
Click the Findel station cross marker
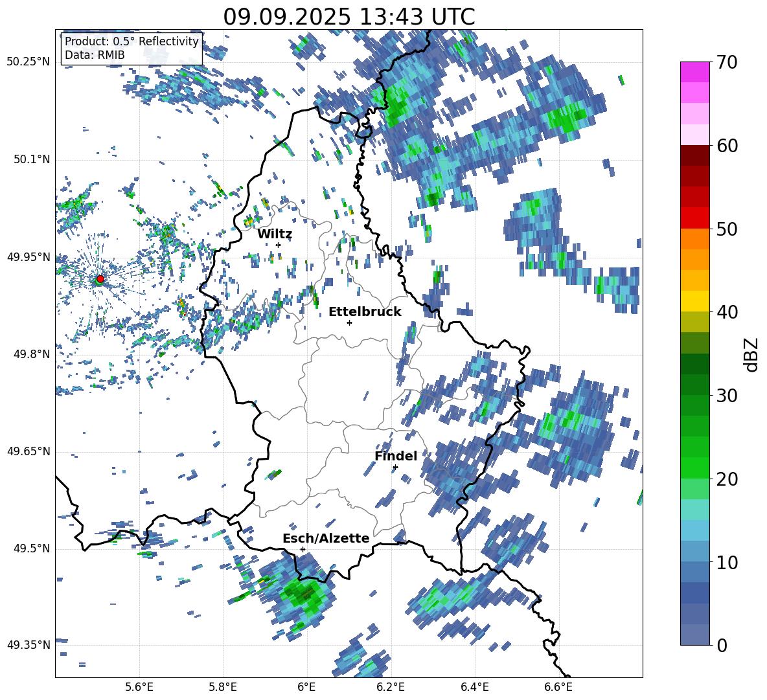395,468
